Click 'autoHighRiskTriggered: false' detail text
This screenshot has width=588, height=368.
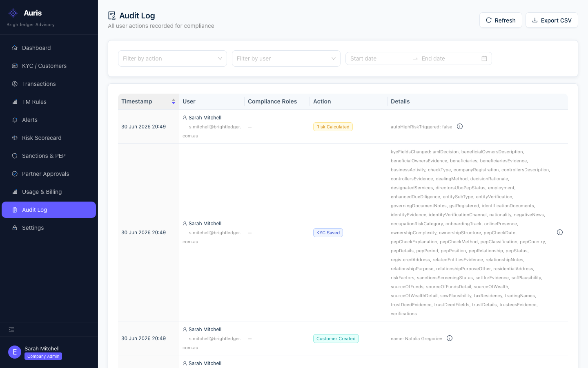(421, 127)
